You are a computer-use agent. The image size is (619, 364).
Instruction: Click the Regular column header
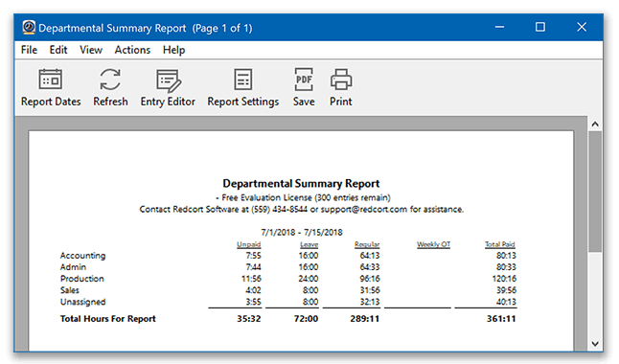coord(367,244)
